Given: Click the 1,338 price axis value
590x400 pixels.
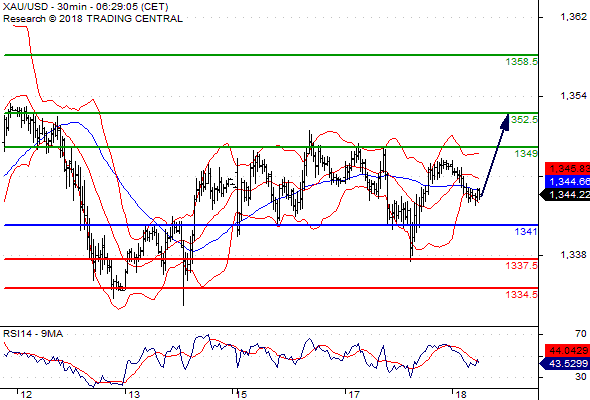Looking at the screenshot, I should coord(573,255).
